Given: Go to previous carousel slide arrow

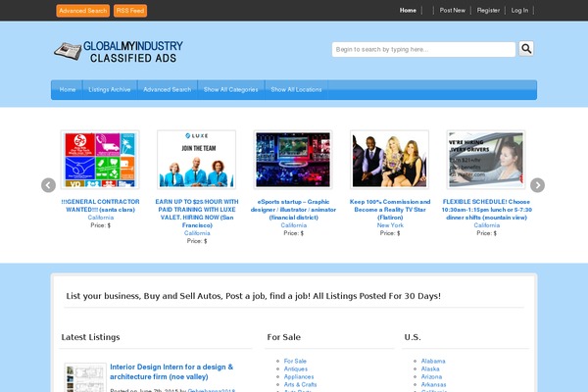Looking at the screenshot, I should point(48,185).
